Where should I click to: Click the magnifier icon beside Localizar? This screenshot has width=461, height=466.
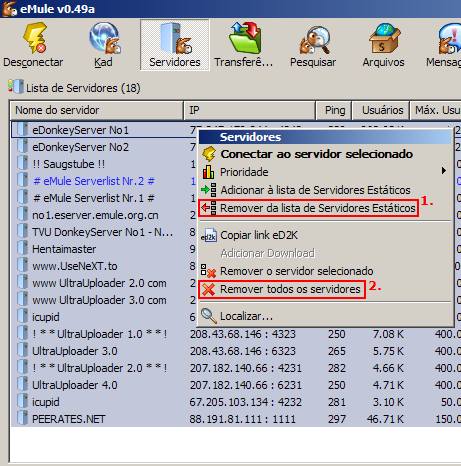[209, 316]
